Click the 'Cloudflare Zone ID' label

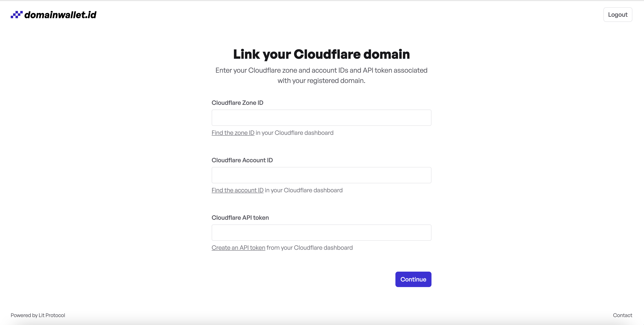[x=237, y=103]
